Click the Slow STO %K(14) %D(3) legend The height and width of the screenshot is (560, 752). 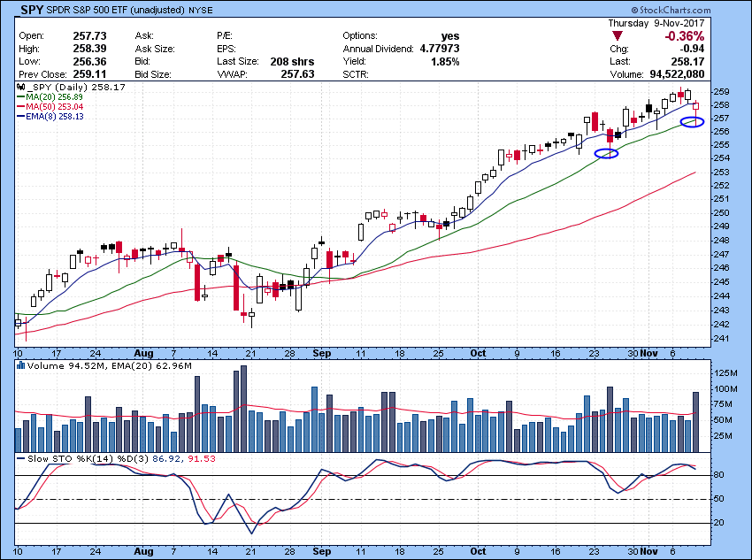[88, 459]
